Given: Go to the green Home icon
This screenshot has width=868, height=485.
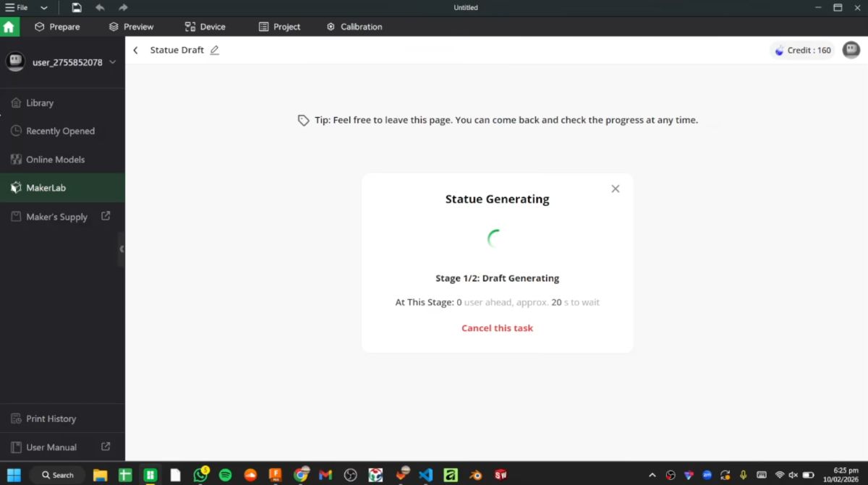Looking at the screenshot, I should (x=9, y=27).
